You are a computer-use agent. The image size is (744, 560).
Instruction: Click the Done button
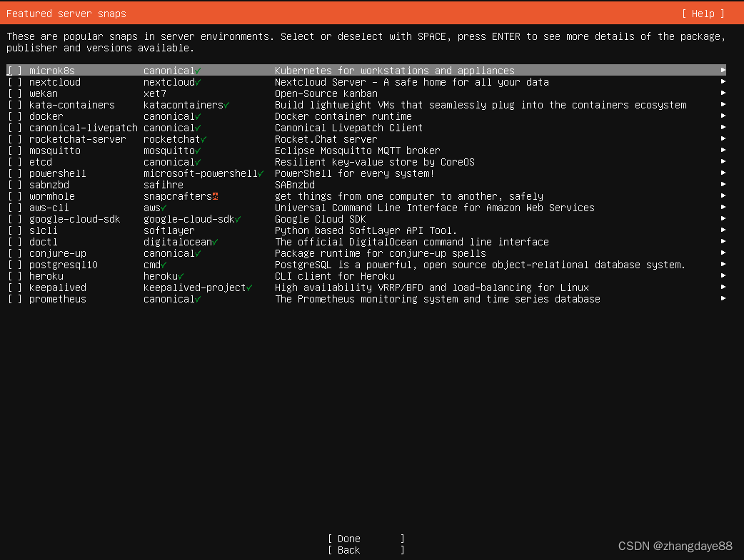[366, 539]
